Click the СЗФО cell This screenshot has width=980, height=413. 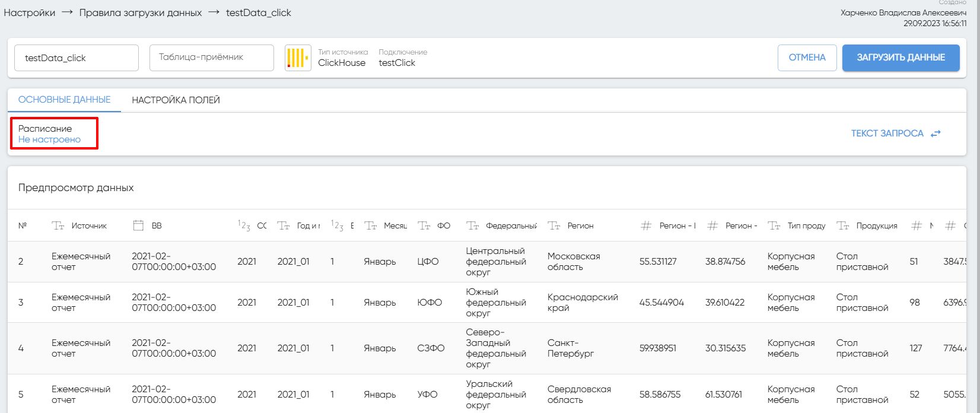tap(431, 348)
